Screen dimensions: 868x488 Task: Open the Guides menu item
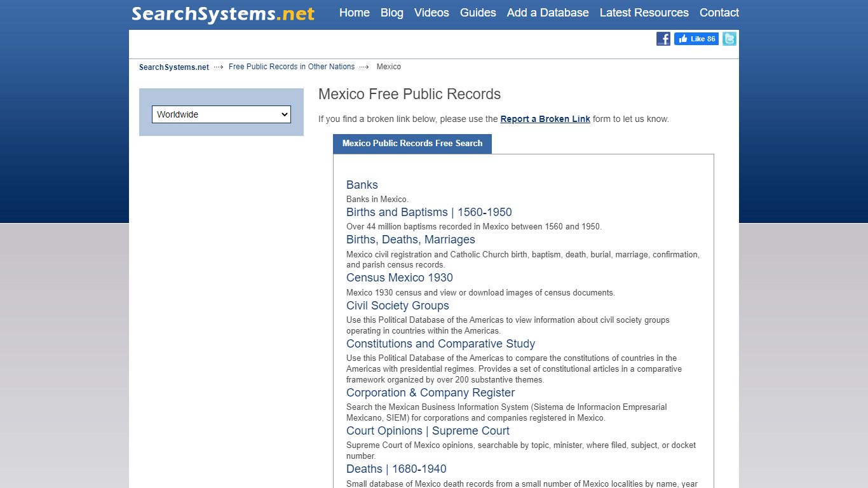coord(478,13)
